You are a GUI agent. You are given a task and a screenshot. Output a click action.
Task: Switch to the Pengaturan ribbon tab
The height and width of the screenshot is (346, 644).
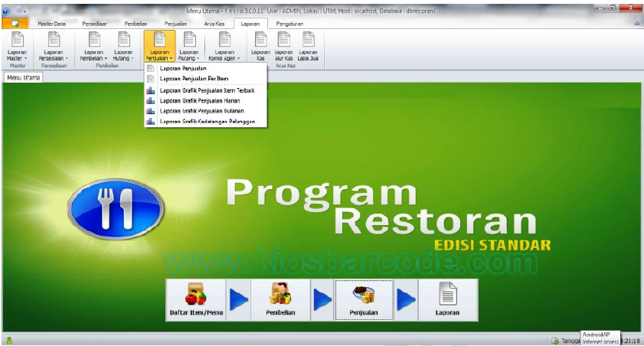tap(289, 24)
